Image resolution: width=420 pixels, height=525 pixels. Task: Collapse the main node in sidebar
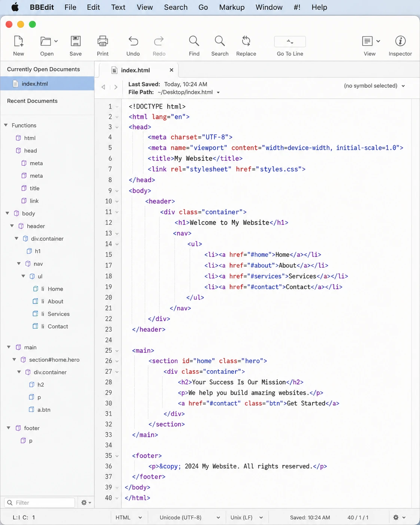[9, 347]
